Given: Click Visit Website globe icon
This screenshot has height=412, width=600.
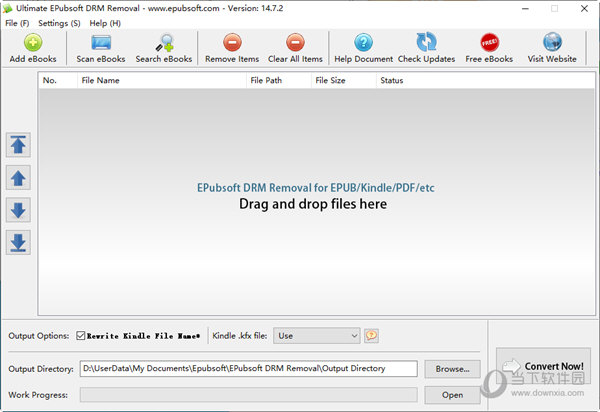Looking at the screenshot, I should click(x=552, y=42).
